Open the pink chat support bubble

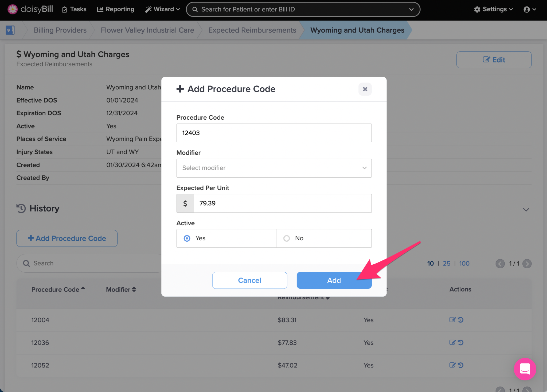tap(525, 369)
